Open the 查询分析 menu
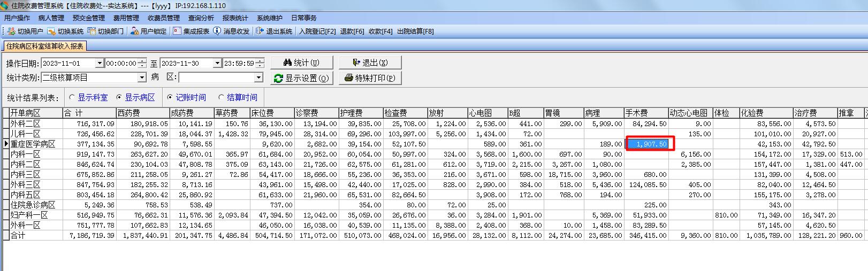 (x=201, y=18)
